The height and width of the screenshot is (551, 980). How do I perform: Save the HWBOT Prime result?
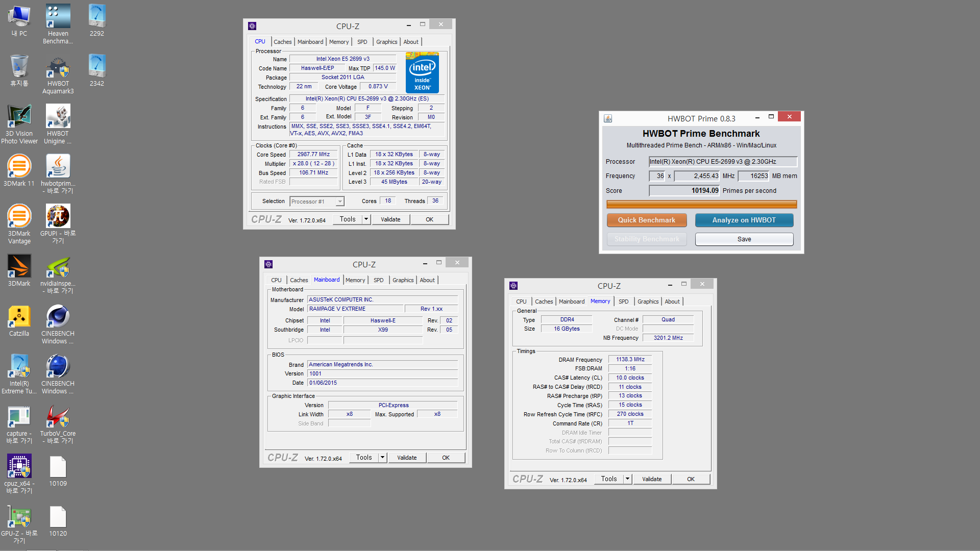click(x=744, y=239)
